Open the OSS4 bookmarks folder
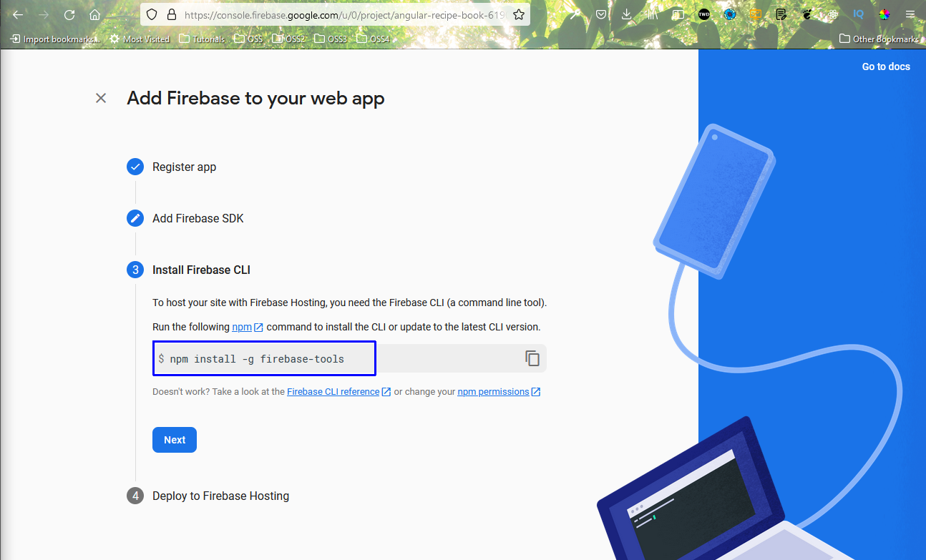The width and height of the screenshot is (926, 560). click(373, 39)
